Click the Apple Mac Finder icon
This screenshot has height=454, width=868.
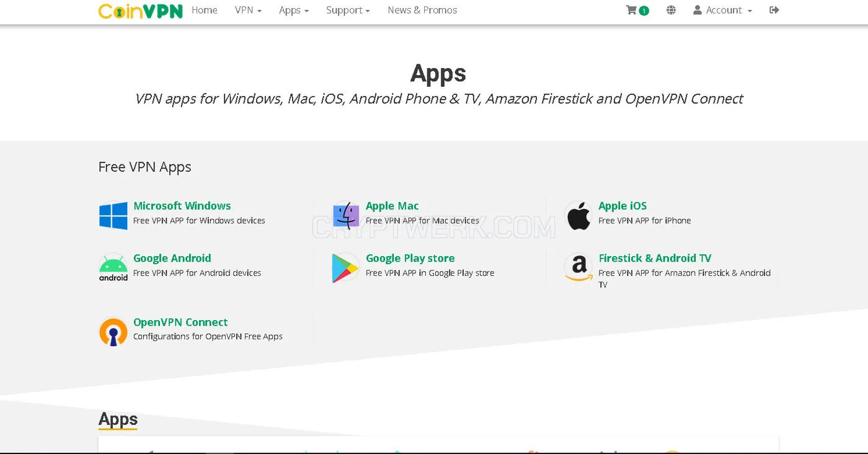pos(346,216)
